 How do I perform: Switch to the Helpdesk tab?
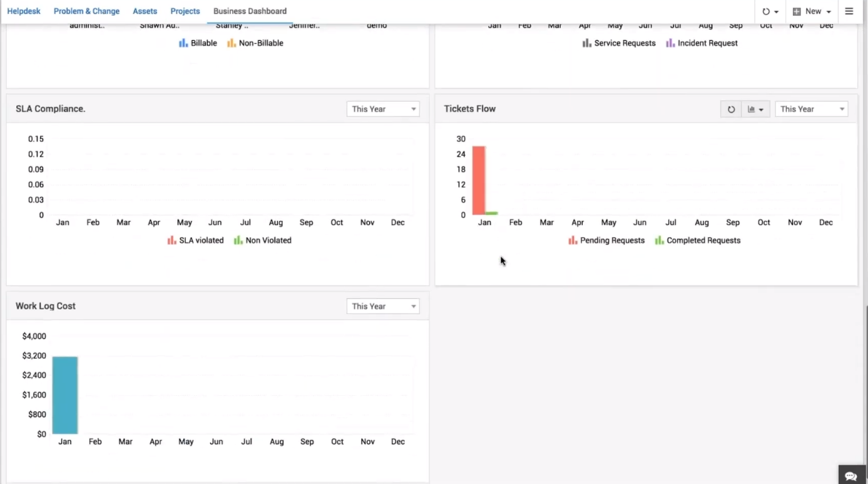[x=24, y=11]
